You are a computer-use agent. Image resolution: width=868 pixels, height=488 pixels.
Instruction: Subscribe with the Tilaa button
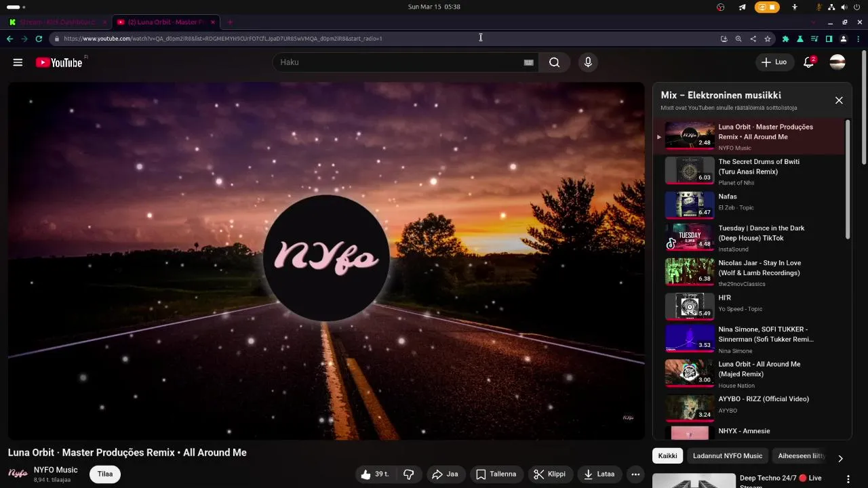(105, 474)
